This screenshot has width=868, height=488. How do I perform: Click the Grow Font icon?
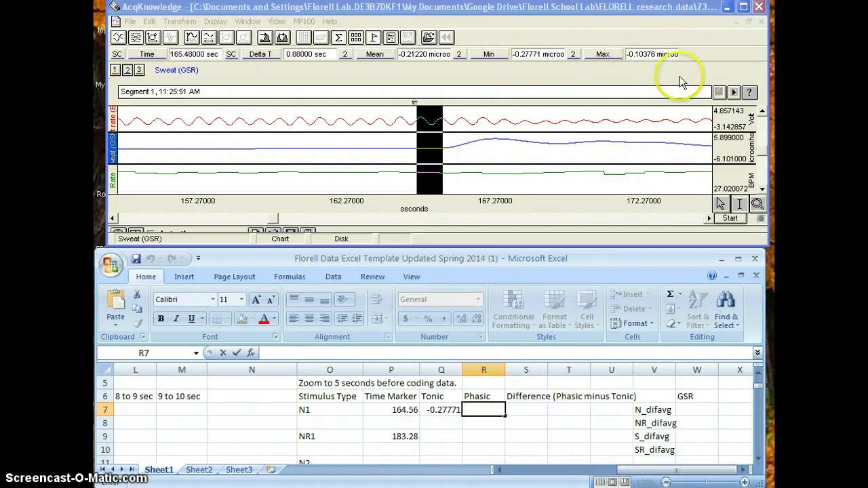pos(256,300)
